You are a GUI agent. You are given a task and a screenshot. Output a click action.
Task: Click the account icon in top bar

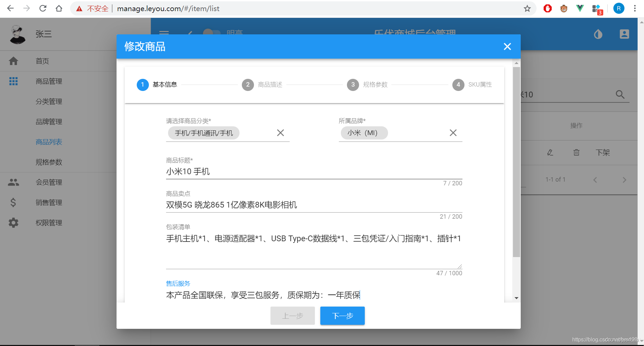[x=624, y=34]
